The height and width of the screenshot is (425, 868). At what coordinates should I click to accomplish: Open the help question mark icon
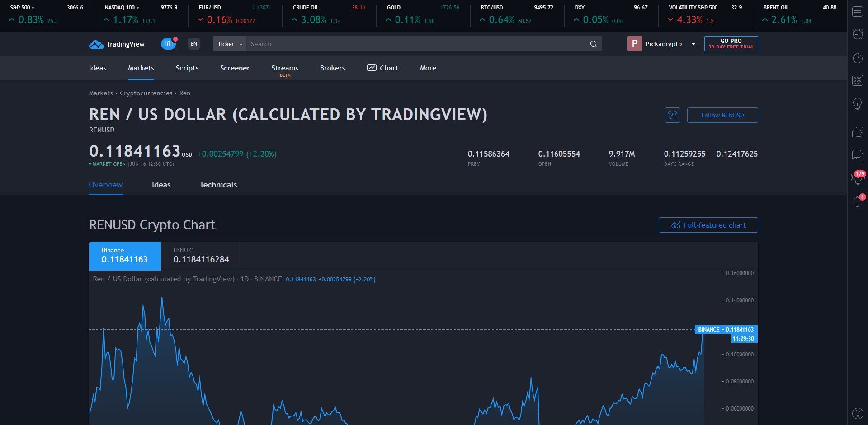858,413
